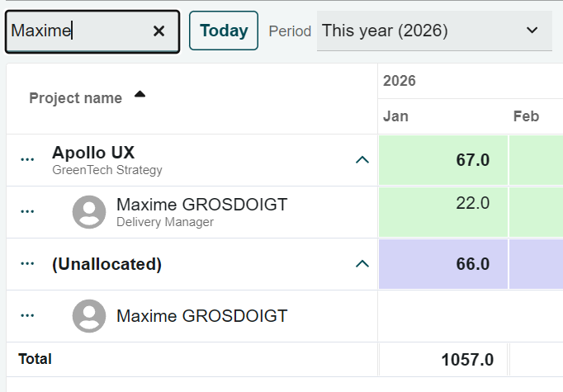Select the Apollo UX project name
Viewport: 563px width, 392px height.
click(93, 153)
